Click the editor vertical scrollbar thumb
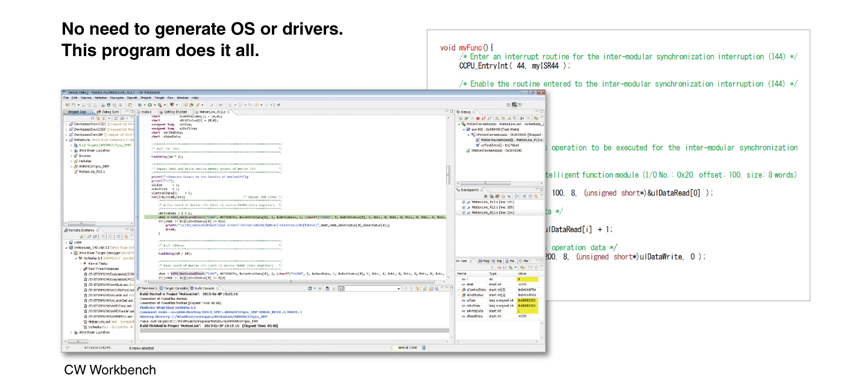 pyautogui.click(x=447, y=174)
